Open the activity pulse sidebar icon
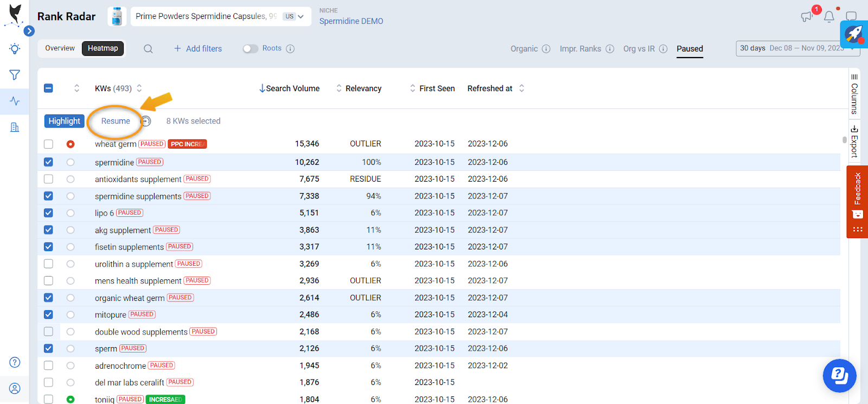 click(15, 101)
